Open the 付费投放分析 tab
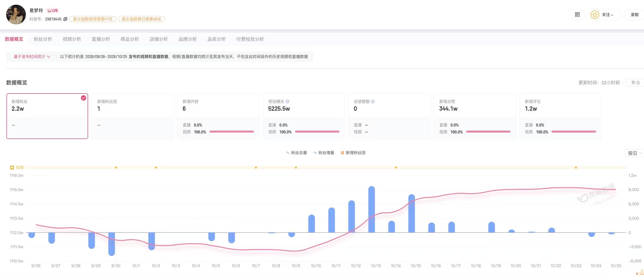This screenshot has height=275, width=644. pyautogui.click(x=250, y=39)
